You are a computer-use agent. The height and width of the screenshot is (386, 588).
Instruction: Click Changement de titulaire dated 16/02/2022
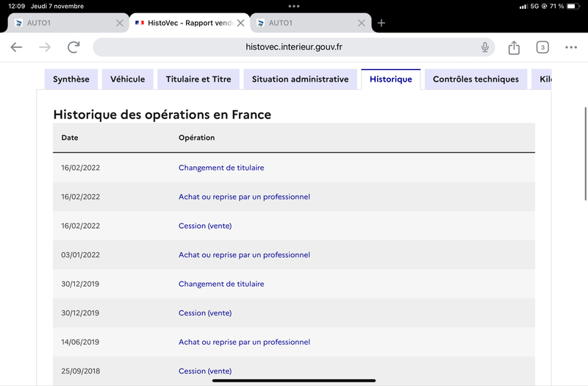point(221,168)
